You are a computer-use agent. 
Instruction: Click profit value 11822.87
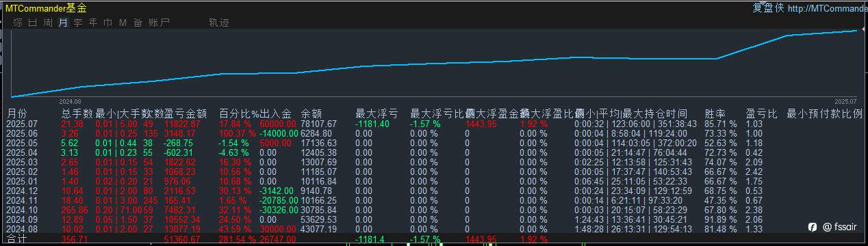[x=182, y=124]
